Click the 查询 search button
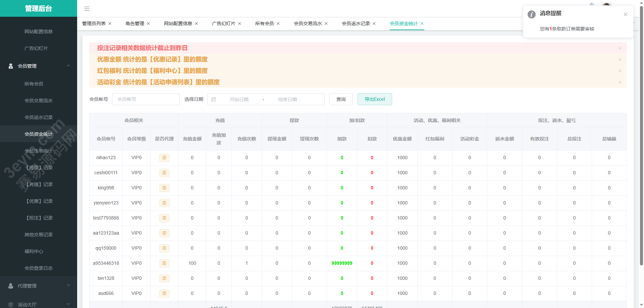 341,99
